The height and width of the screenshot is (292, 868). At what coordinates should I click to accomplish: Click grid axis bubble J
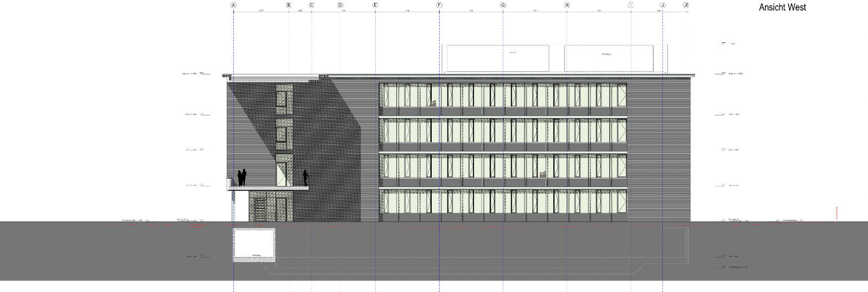662,5
